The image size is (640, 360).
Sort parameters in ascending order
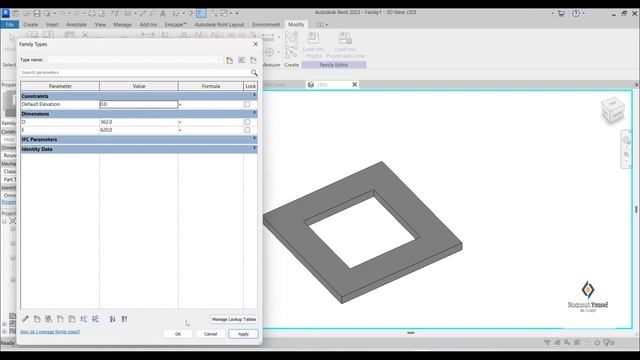(x=113, y=319)
